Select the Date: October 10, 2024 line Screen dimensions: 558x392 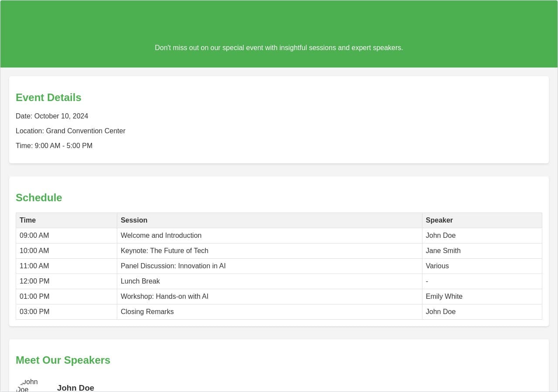coord(52,116)
